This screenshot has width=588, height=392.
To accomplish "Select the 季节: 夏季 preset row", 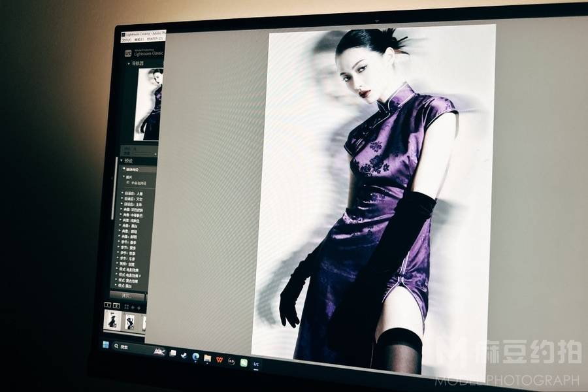I will pos(127,248).
